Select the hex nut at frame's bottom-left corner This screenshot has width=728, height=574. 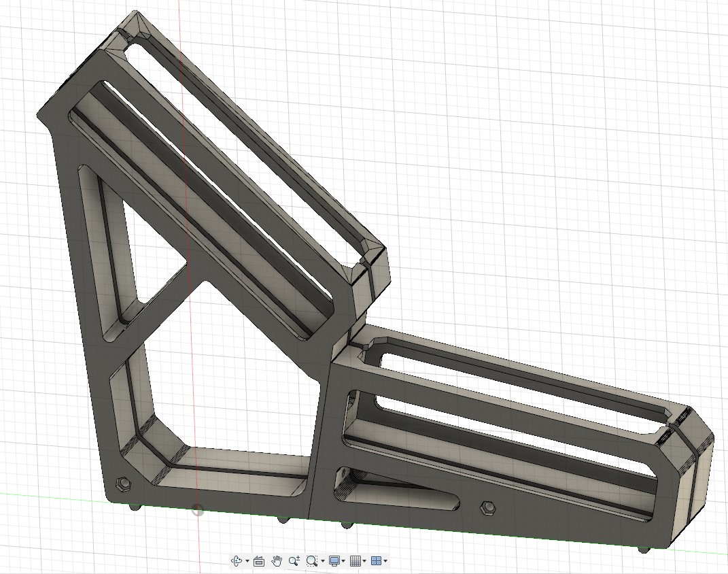[124, 484]
